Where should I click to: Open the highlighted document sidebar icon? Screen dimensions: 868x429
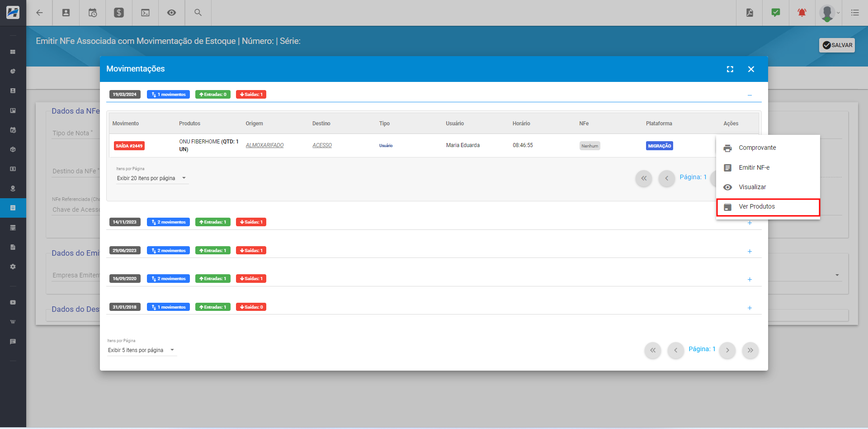[x=13, y=208]
